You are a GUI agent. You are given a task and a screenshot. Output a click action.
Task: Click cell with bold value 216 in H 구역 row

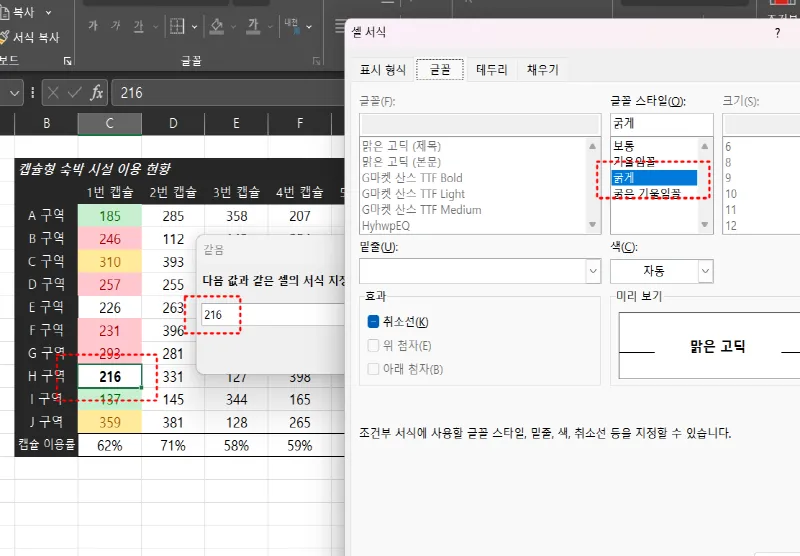tap(110, 376)
